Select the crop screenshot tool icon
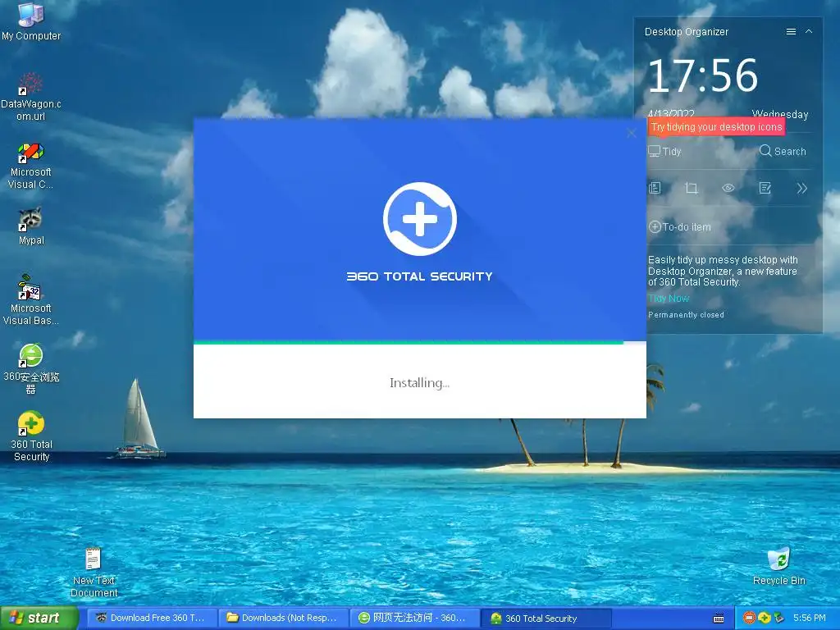The height and width of the screenshot is (630, 840). point(692,188)
